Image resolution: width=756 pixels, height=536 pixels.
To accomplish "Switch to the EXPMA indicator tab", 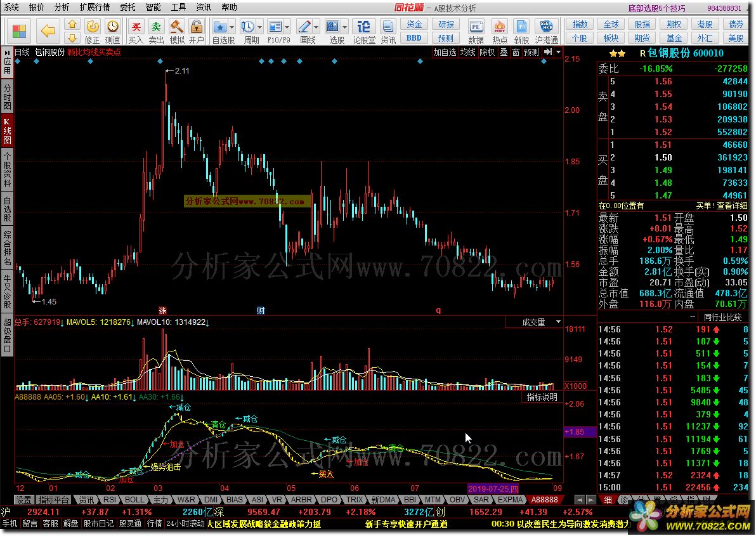I will click(x=510, y=500).
